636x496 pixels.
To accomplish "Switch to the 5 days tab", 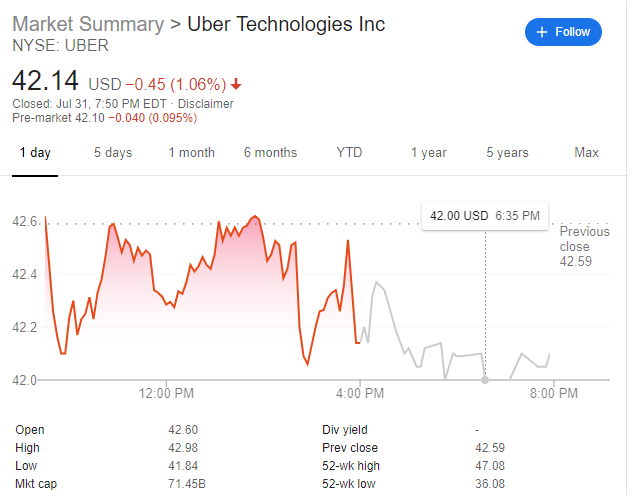I will click(113, 153).
